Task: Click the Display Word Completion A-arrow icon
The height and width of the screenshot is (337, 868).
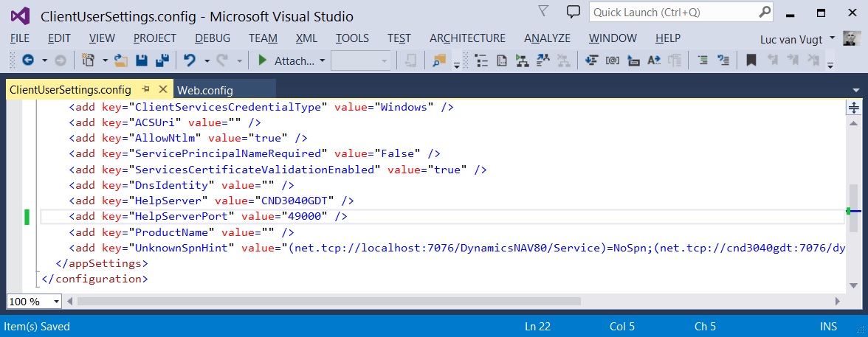Action: tap(654, 60)
